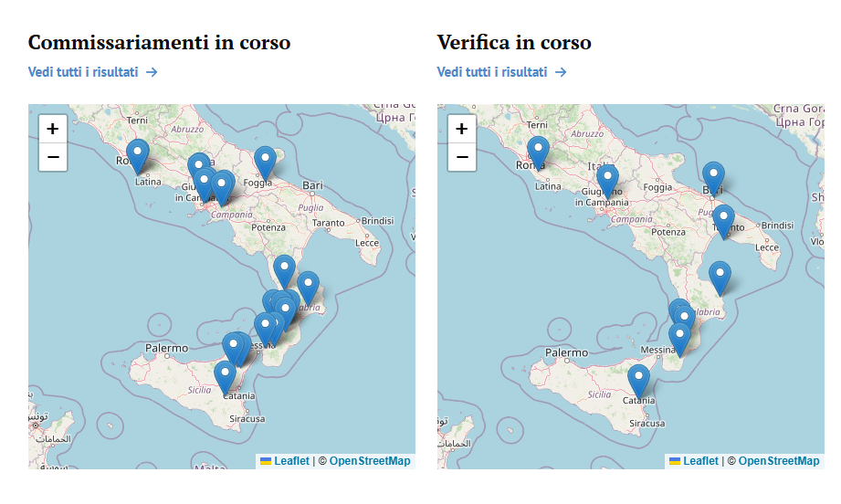Select the northern Calabria marker on Commissariamenti map

(284, 272)
